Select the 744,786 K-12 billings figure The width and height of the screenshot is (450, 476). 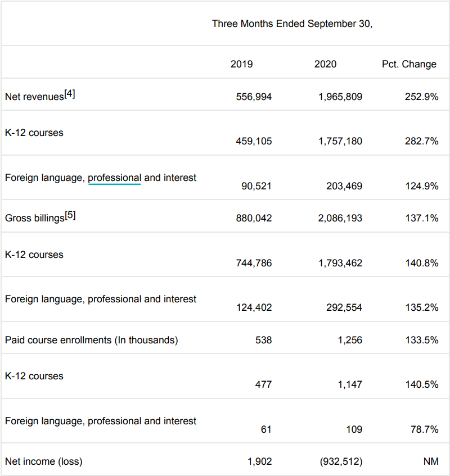254,263
